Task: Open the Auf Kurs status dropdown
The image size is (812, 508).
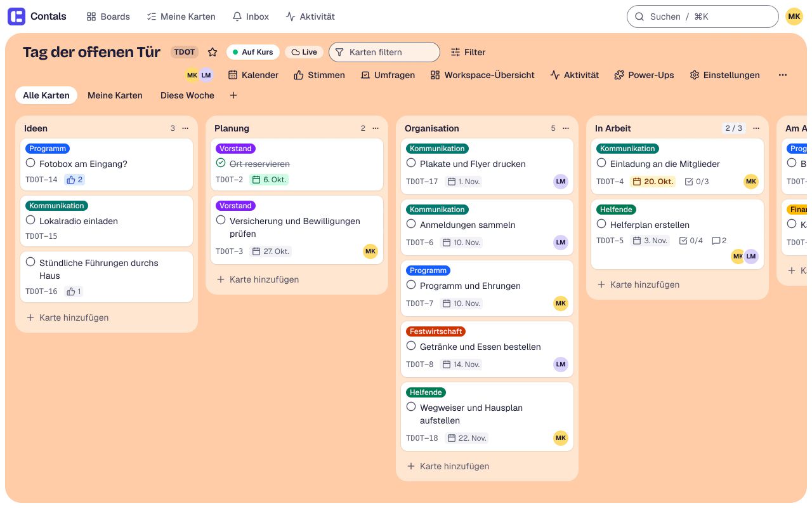Action: [x=253, y=52]
